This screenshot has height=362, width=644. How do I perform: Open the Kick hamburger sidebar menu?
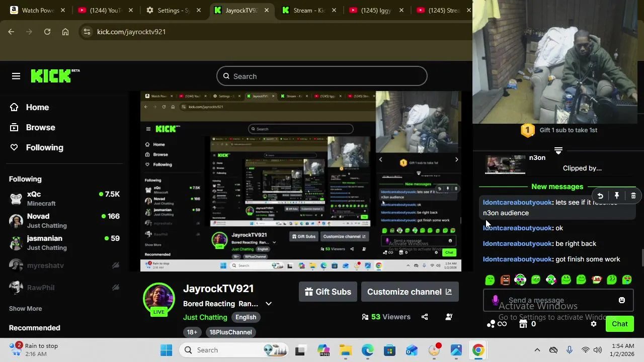click(x=16, y=76)
